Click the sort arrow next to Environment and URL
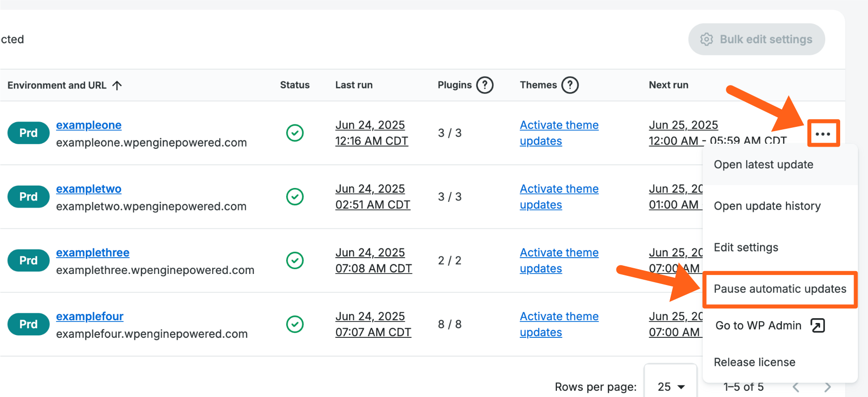Image resolution: width=868 pixels, height=397 pixels. 117,85
